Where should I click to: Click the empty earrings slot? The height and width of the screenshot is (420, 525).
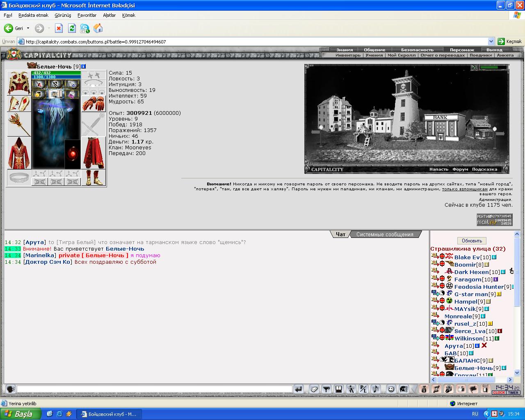pos(93,75)
